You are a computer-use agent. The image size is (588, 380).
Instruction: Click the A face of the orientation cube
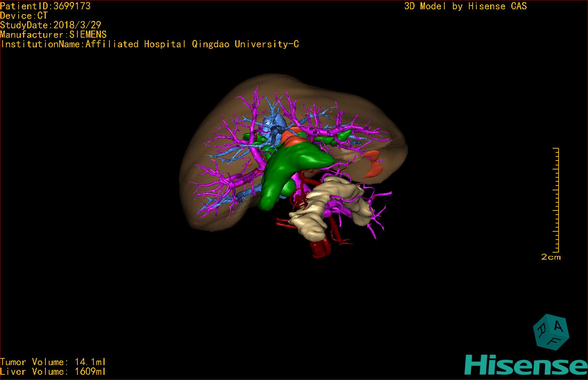557,327
